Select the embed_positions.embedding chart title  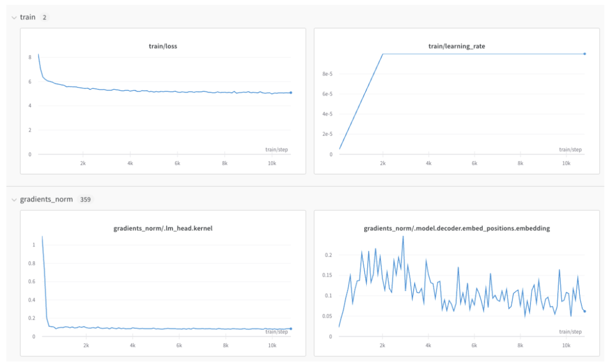457,228
